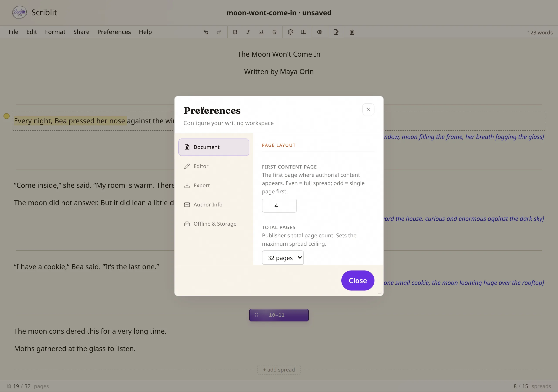Toggle underline formatting
This screenshot has width=558, height=392.
point(261,32)
